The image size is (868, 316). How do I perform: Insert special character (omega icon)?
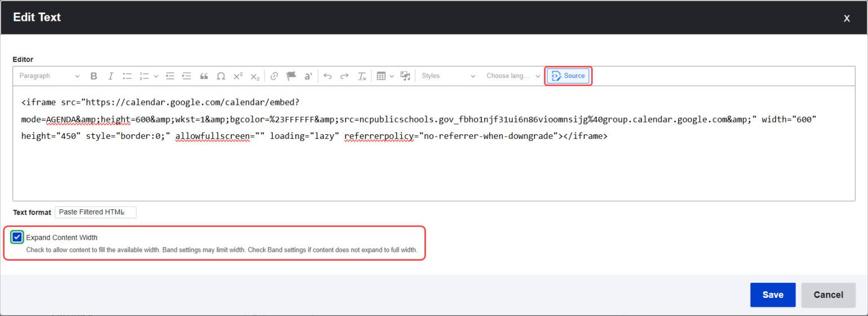coord(221,76)
